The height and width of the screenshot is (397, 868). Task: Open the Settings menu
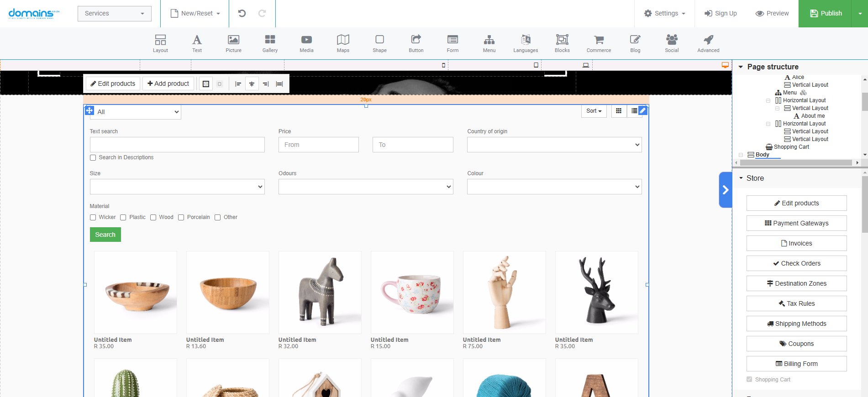coord(664,13)
